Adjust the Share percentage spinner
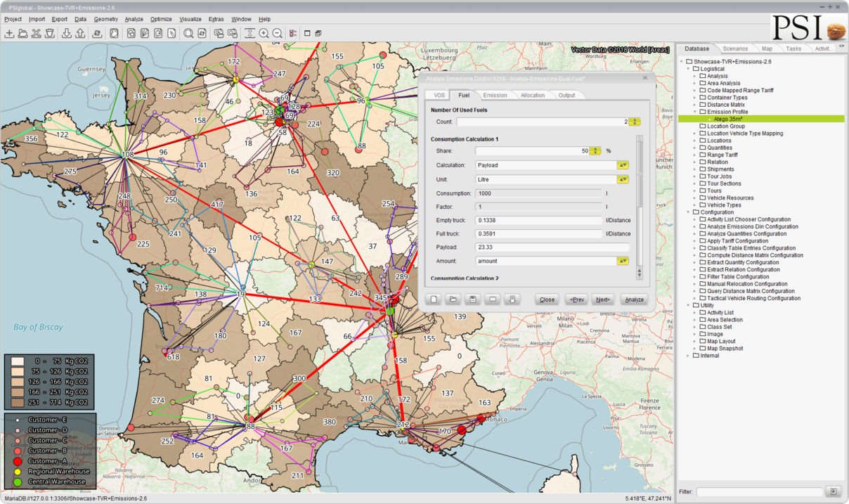The width and height of the screenshot is (849, 504). [x=595, y=150]
